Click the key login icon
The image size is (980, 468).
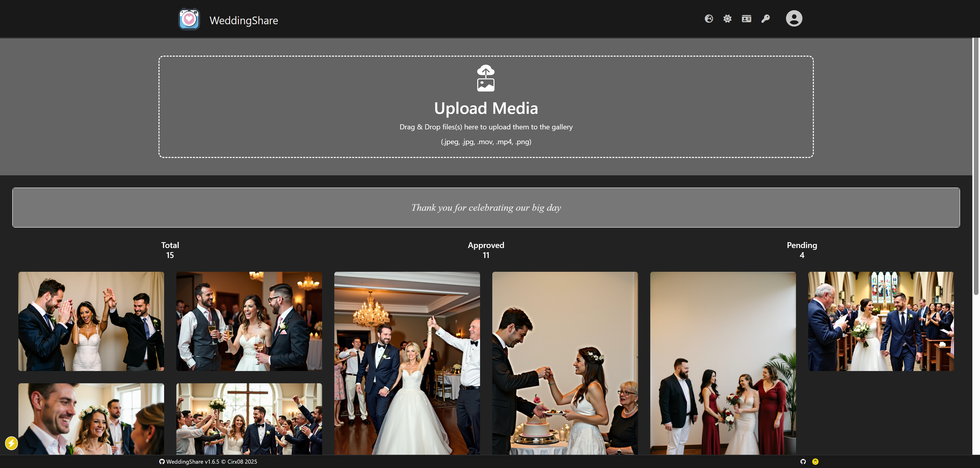pyautogui.click(x=765, y=19)
